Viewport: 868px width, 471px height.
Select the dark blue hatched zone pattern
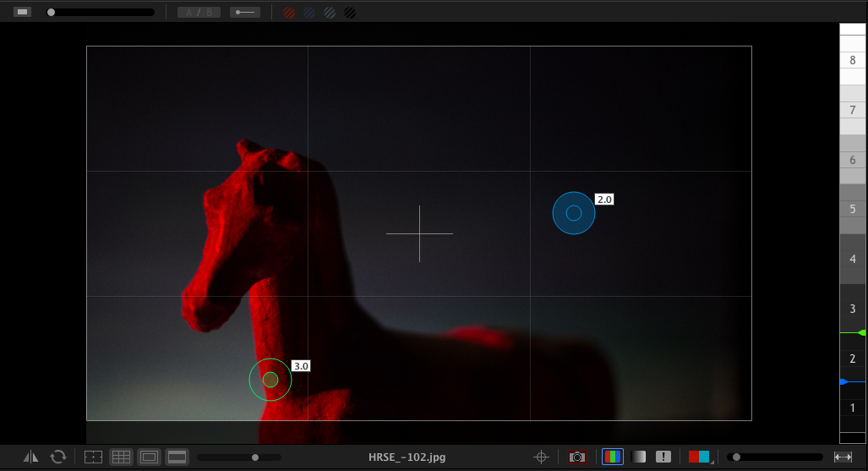click(309, 12)
